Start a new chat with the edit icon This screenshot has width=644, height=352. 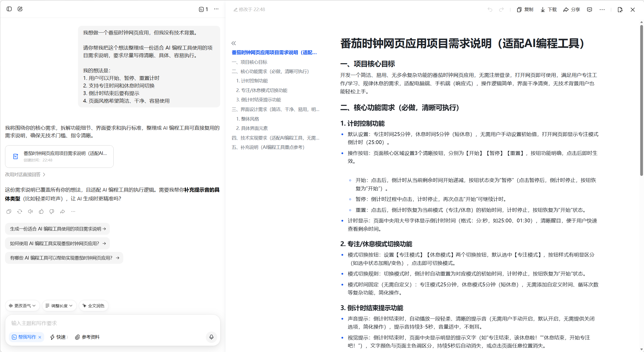(x=20, y=9)
